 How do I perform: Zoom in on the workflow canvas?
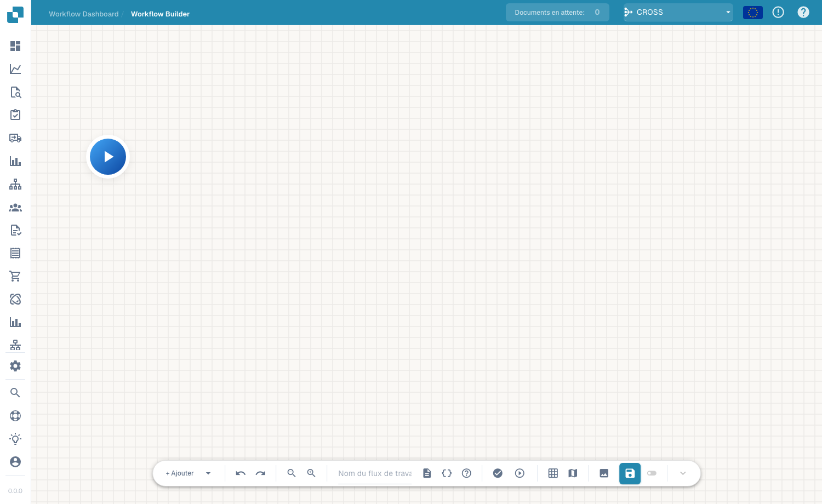tap(311, 473)
